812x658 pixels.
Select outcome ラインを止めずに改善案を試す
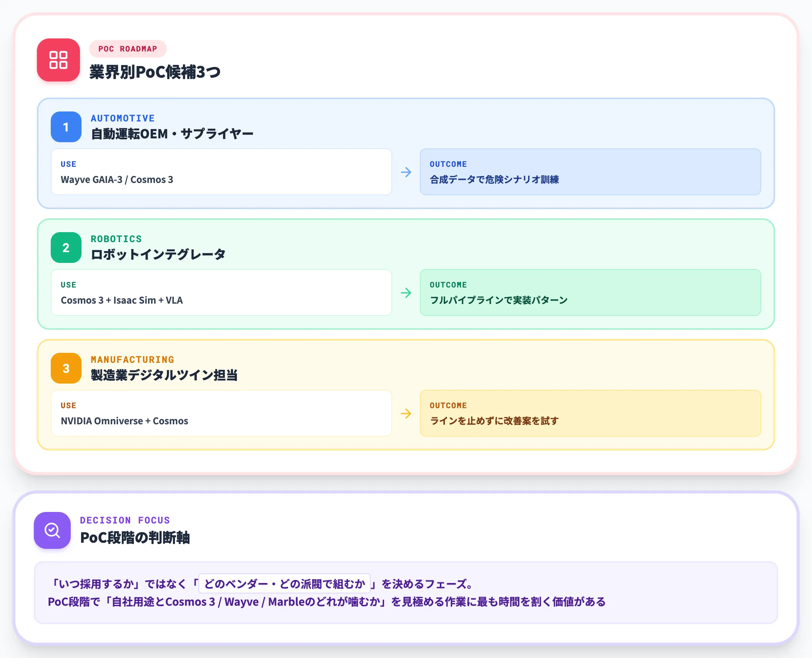tap(591, 413)
